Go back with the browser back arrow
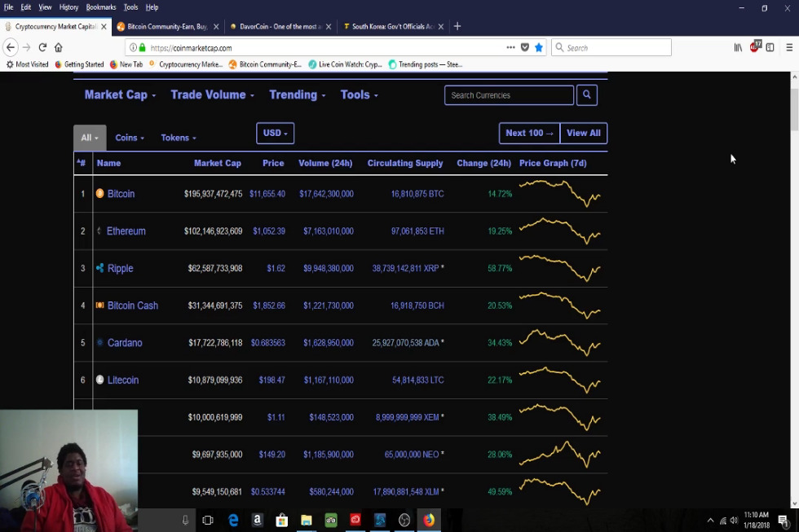 (11, 47)
